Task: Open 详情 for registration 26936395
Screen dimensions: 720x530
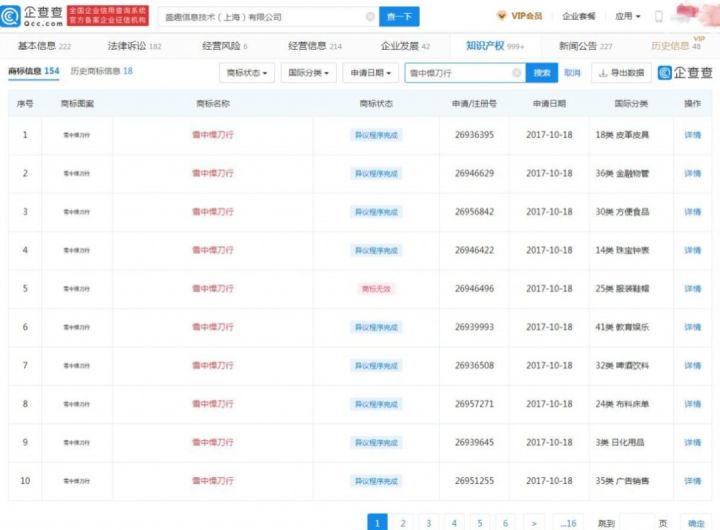Action: [692, 135]
